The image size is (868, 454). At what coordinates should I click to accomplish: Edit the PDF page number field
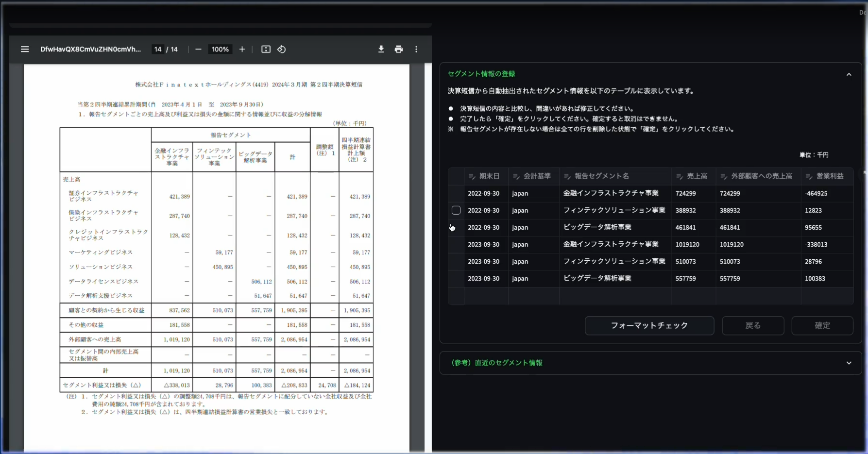pyautogui.click(x=158, y=49)
